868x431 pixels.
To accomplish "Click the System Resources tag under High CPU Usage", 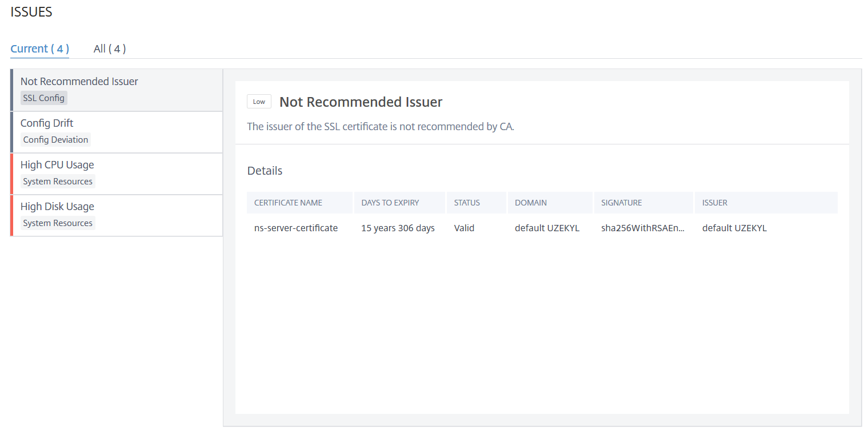I will pyautogui.click(x=58, y=182).
